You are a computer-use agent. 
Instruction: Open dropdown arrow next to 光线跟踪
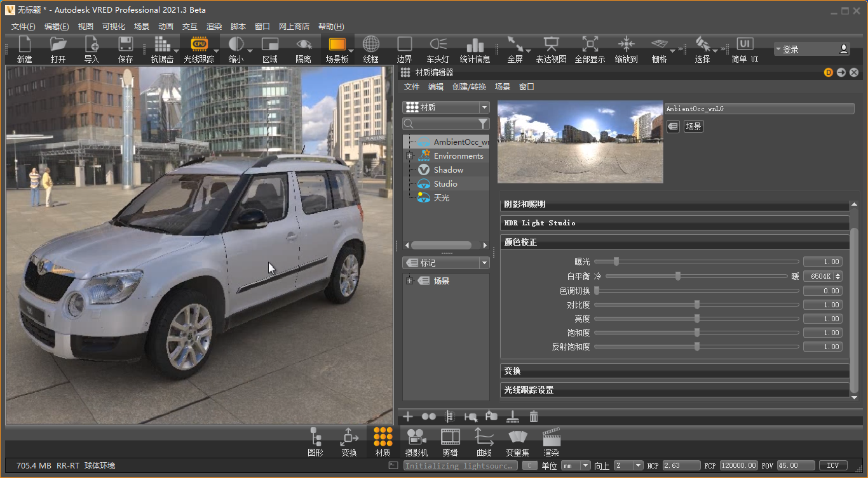click(x=216, y=51)
